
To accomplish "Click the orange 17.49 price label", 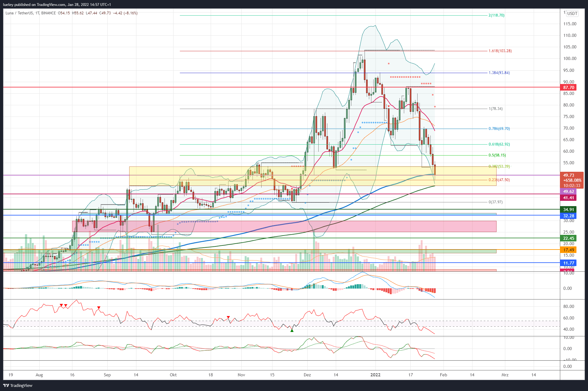I will pos(568,250).
